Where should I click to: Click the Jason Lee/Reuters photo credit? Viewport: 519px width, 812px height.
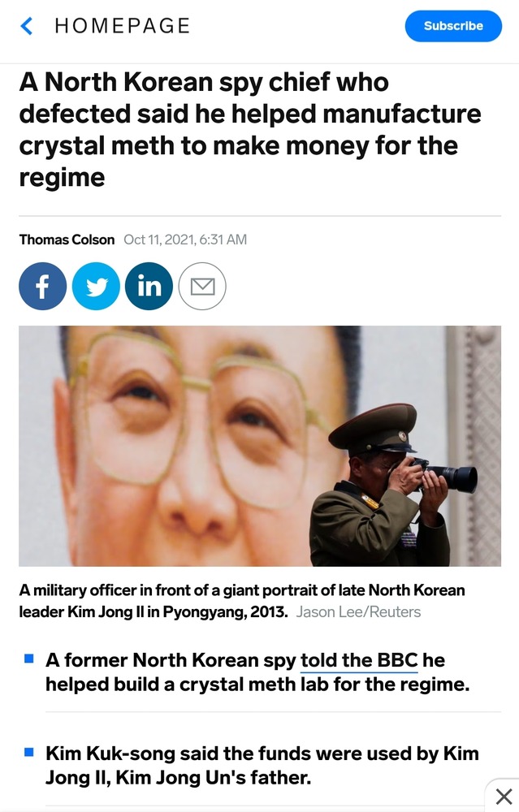[358, 612]
